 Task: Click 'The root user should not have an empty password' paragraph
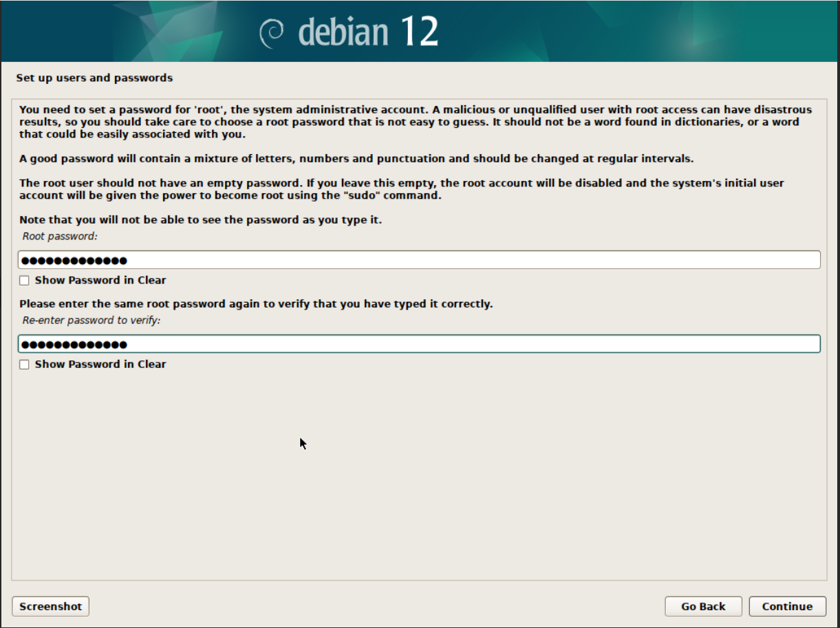pos(402,189)
